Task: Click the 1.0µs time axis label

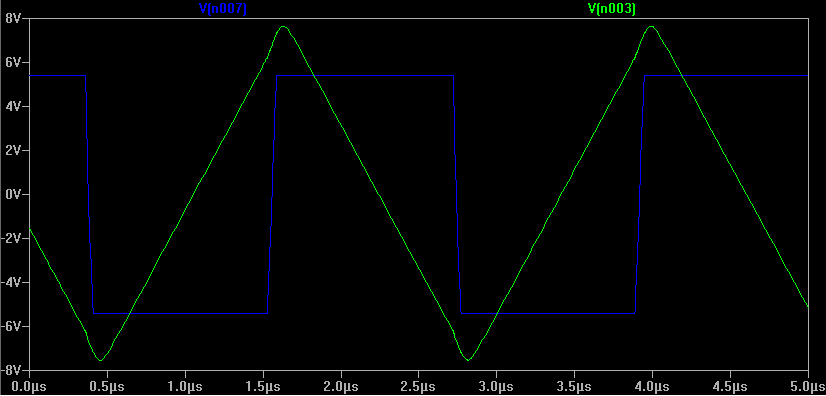Action: [x=185, y=387]
